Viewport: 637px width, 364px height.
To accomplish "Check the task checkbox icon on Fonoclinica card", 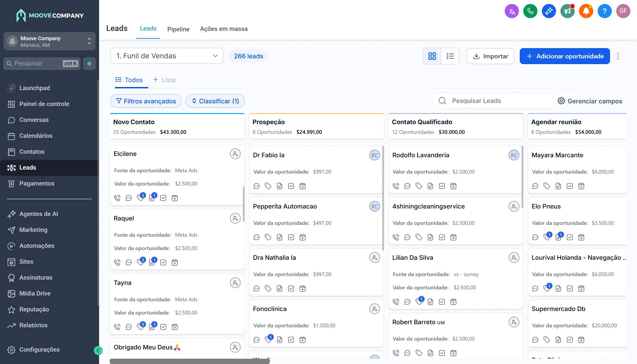I will point(291,339).
